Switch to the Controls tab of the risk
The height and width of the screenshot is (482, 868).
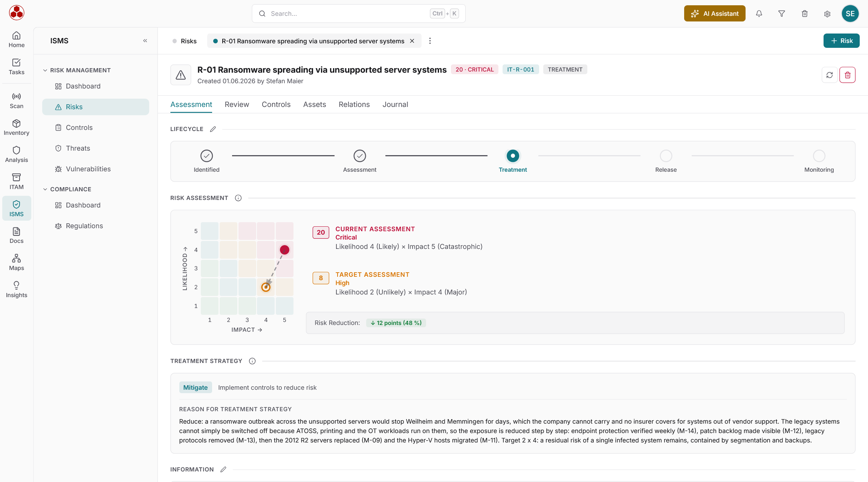click(x=276, y=105)
